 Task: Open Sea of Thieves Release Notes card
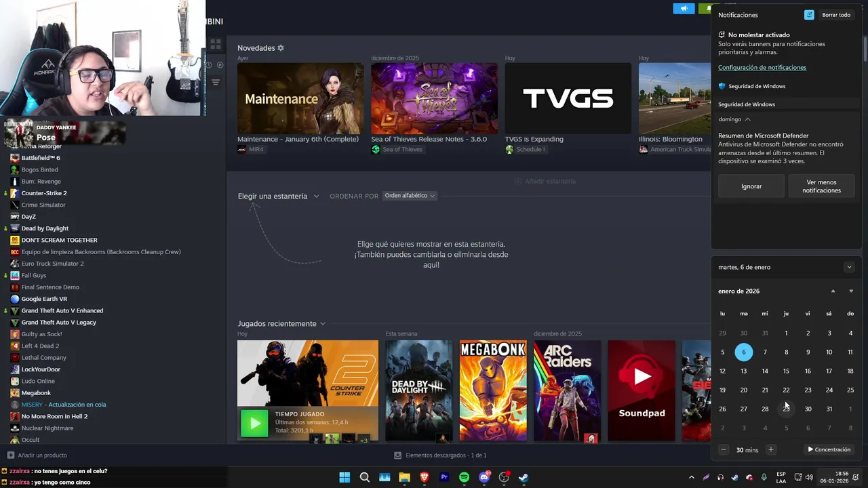pyautogui.click(x=434, y=99)
